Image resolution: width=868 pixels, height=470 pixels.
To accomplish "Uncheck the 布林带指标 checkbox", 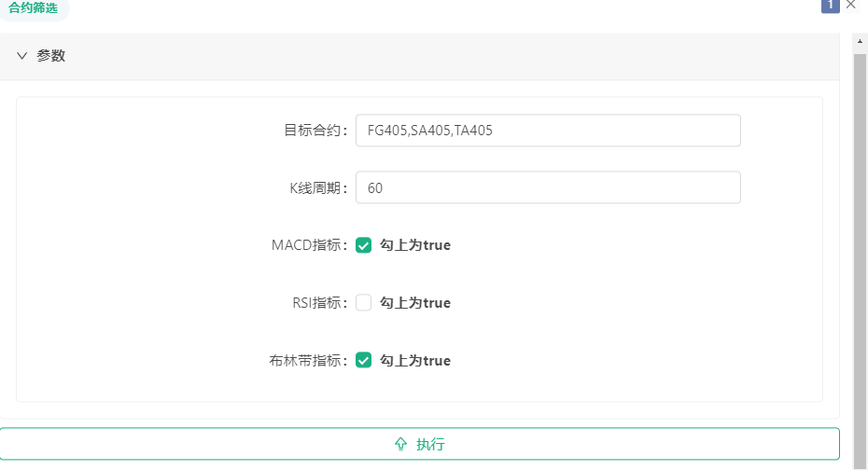I will point(363,360).
